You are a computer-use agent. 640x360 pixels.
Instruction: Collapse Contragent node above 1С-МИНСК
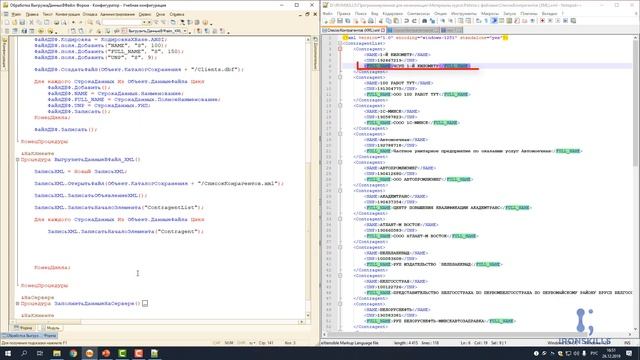pos(340,105)
